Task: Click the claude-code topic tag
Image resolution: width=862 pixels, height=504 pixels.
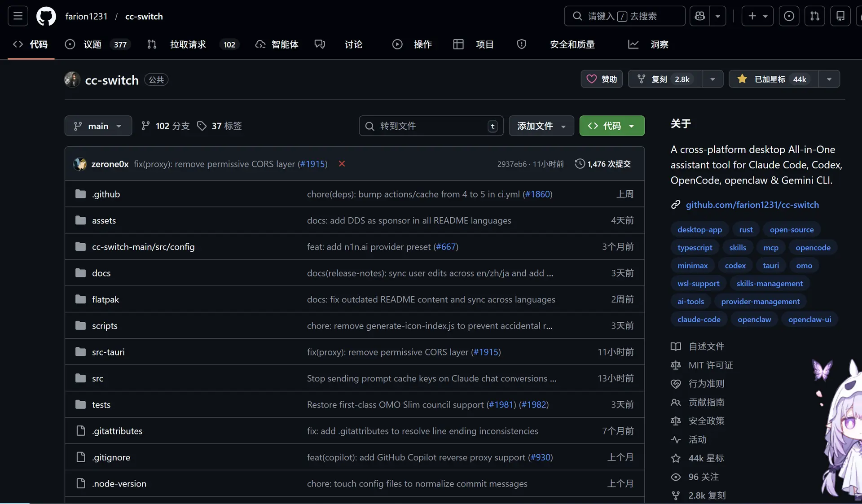Action: click(x=699, y=319)
